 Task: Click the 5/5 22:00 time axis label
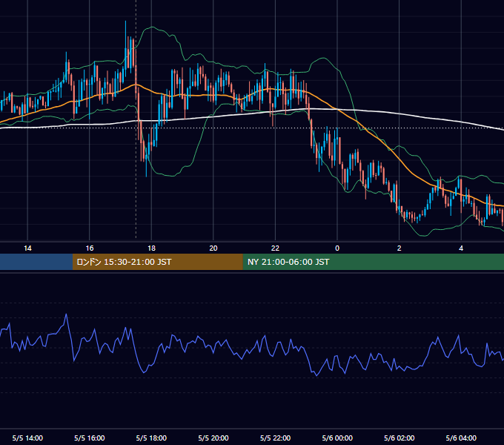click(x=276, y=438)
